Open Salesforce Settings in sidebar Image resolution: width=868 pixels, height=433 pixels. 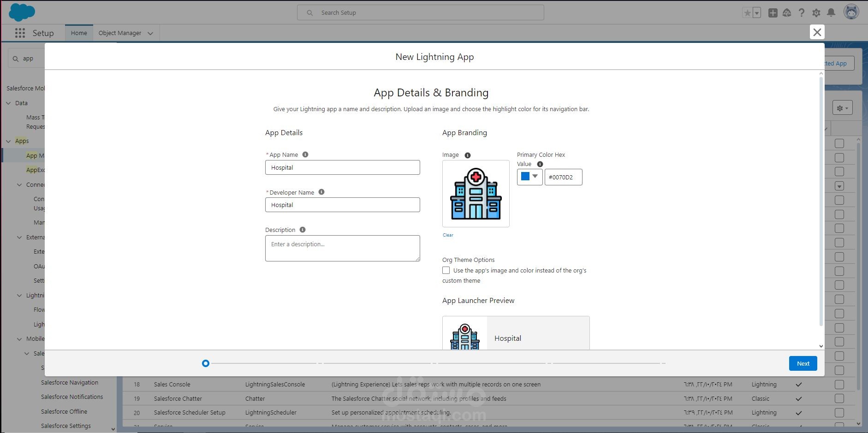pos(66,426)
